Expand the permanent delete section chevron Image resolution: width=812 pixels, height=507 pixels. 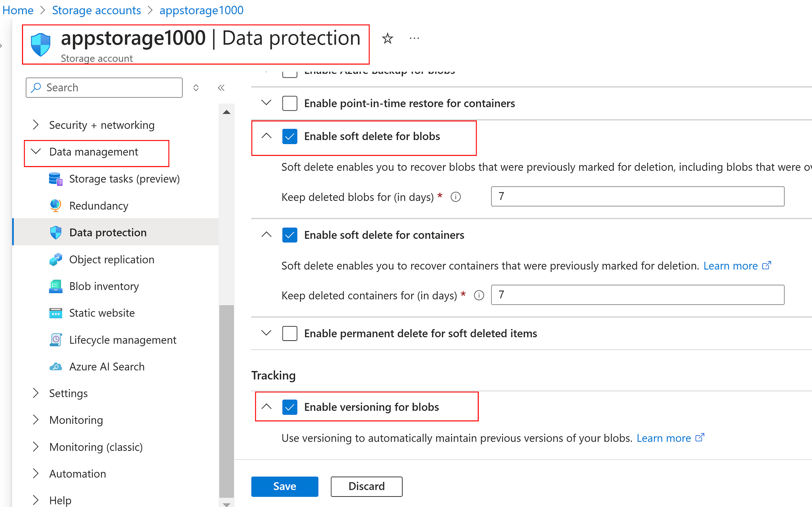tap(267, 333)
